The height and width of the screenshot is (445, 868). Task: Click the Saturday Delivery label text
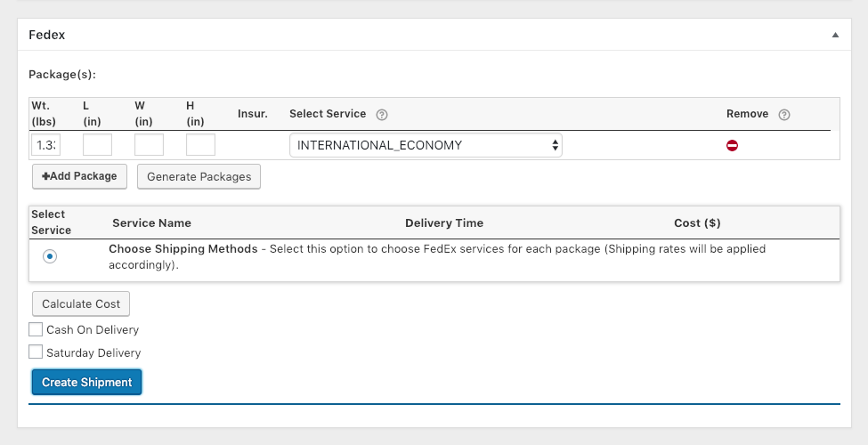pyautogui.click(x=93, y=352)
